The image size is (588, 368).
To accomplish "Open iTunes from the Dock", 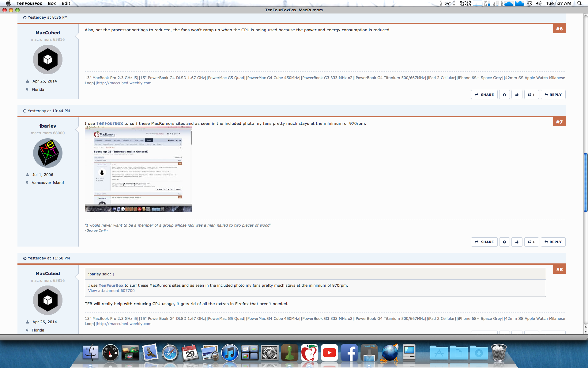I will (x=230, y=353).
